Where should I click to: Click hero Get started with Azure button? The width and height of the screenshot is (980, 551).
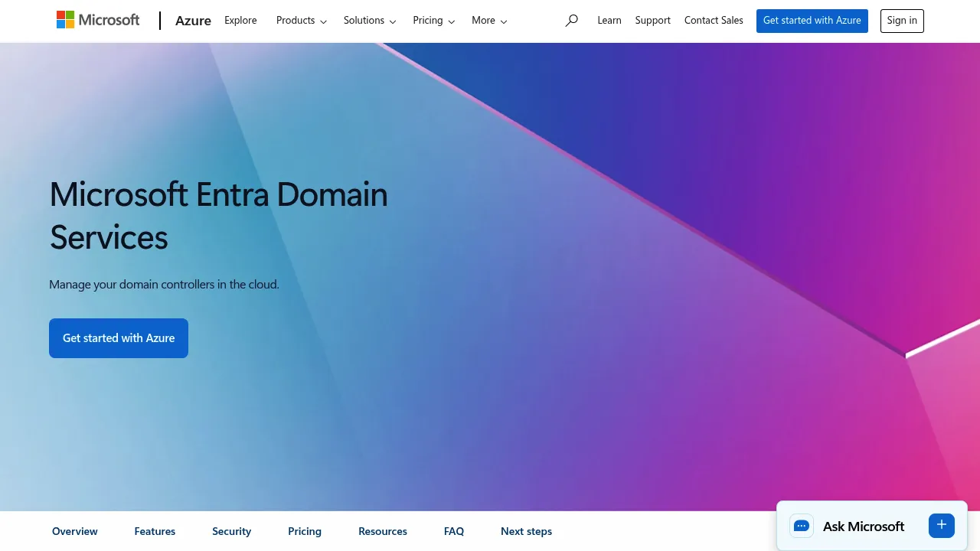119,338
